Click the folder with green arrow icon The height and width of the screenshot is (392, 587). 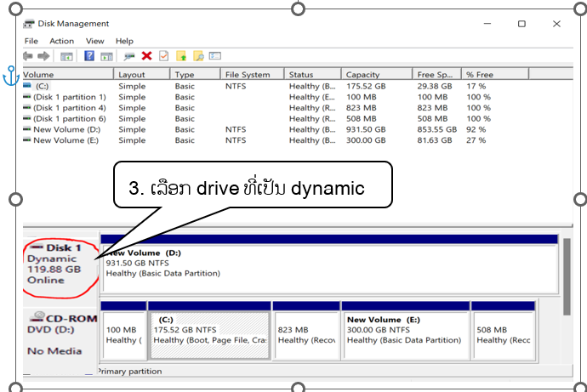181,56
